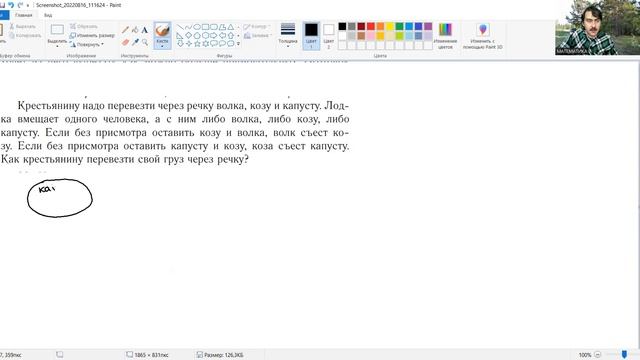The image size is (640, 360).
Task: Choose the isosceles Triangle shape
Action: (x=231, y=27)
